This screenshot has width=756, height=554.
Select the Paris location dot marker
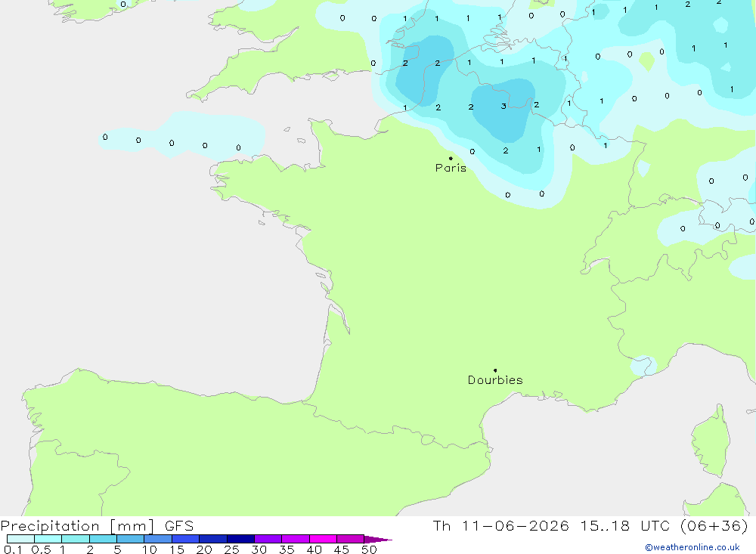(x=451, y=158)
